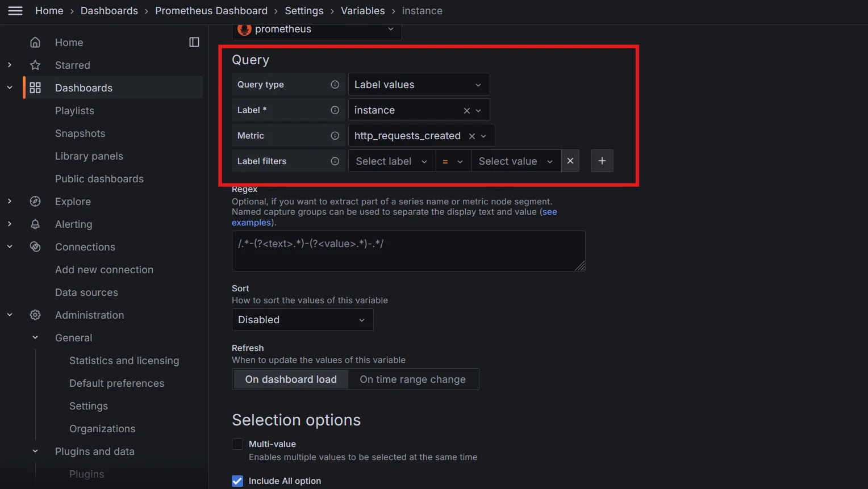Open the Select value dropdown

[x=516, y=161]
